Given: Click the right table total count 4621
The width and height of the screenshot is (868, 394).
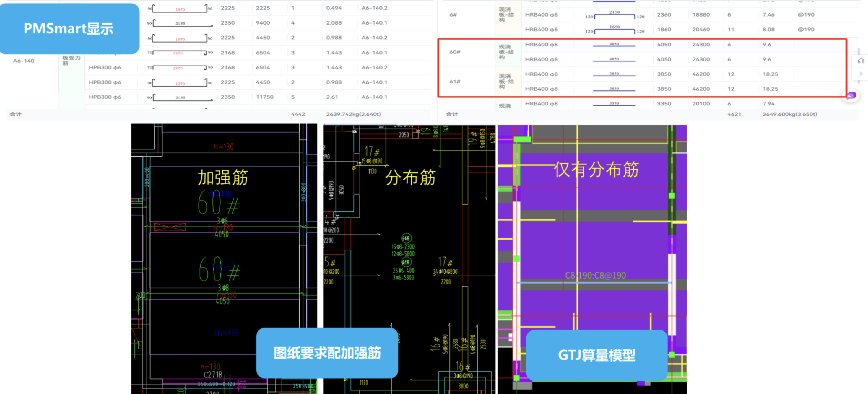Looking at the screenshot, I should (734, 115).
